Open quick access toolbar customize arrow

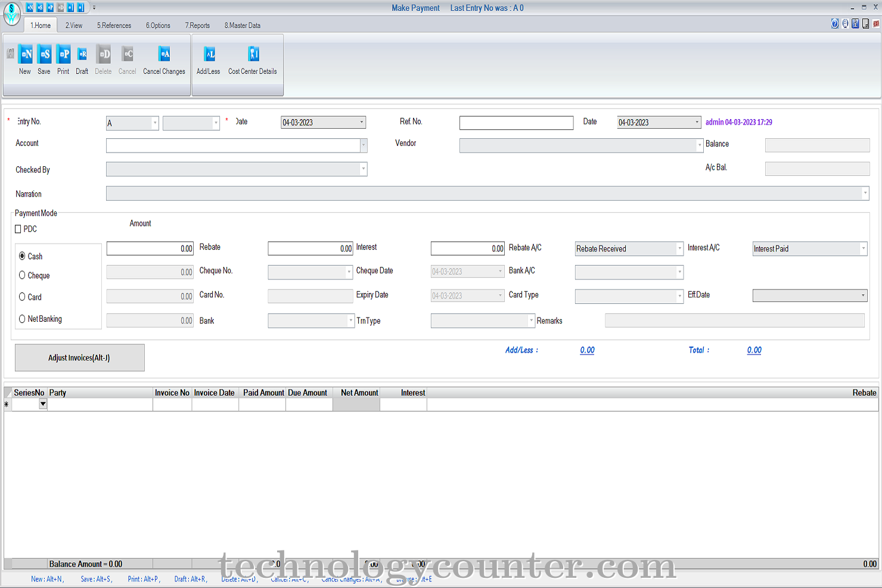coord(94,8)
